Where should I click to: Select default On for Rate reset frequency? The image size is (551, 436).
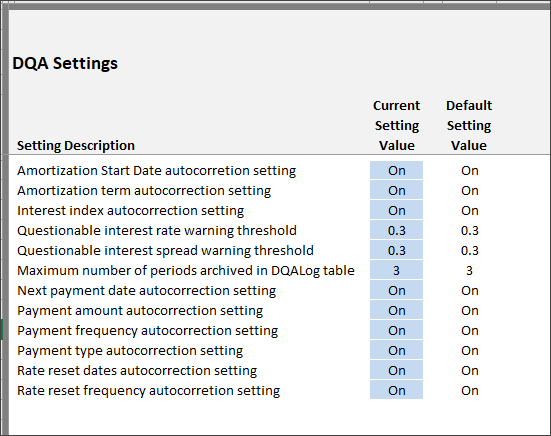pos(470,390)
